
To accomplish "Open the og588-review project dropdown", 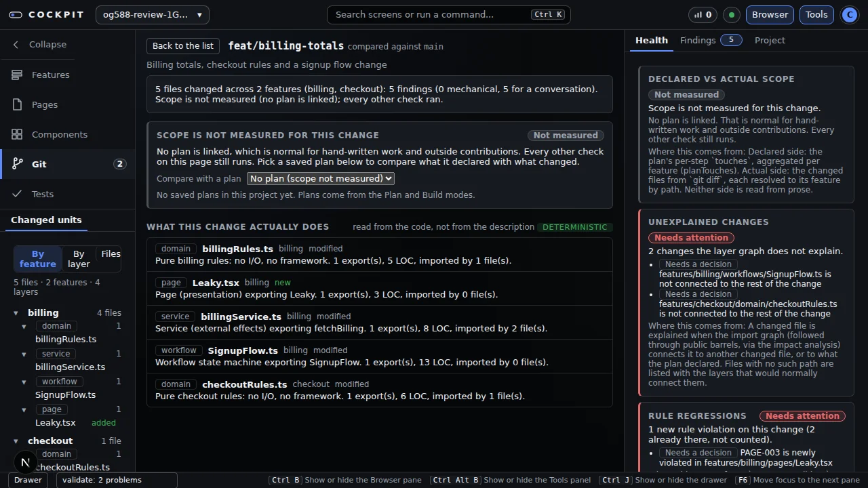I will [153, 15].
